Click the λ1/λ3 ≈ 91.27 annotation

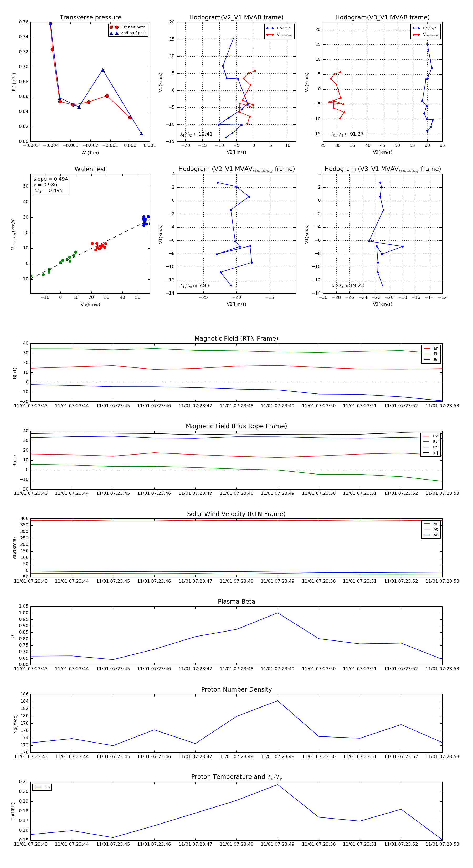(x=347, y=134)
